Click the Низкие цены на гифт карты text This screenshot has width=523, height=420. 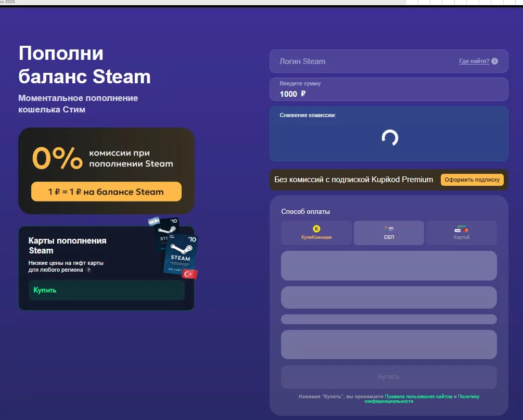click(66, 263)
